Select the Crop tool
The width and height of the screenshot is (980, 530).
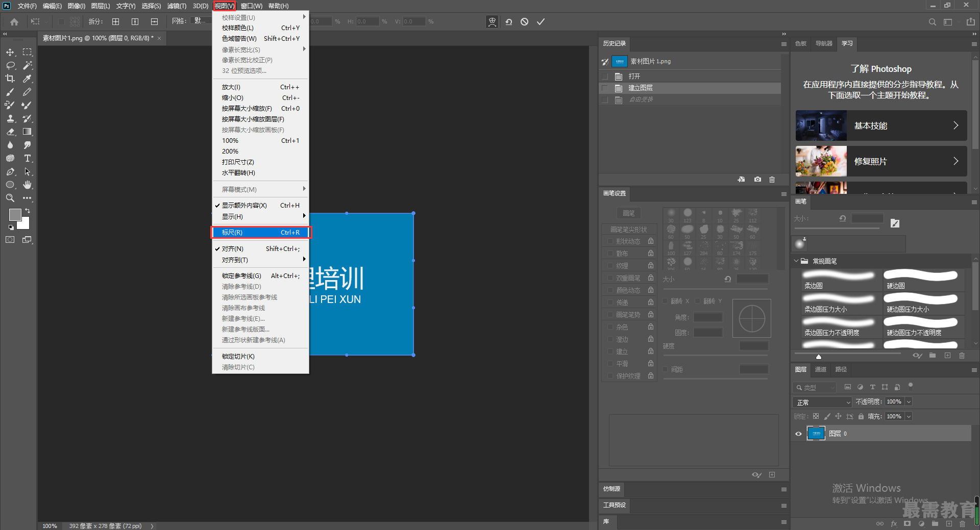click(x=10, y=79)
